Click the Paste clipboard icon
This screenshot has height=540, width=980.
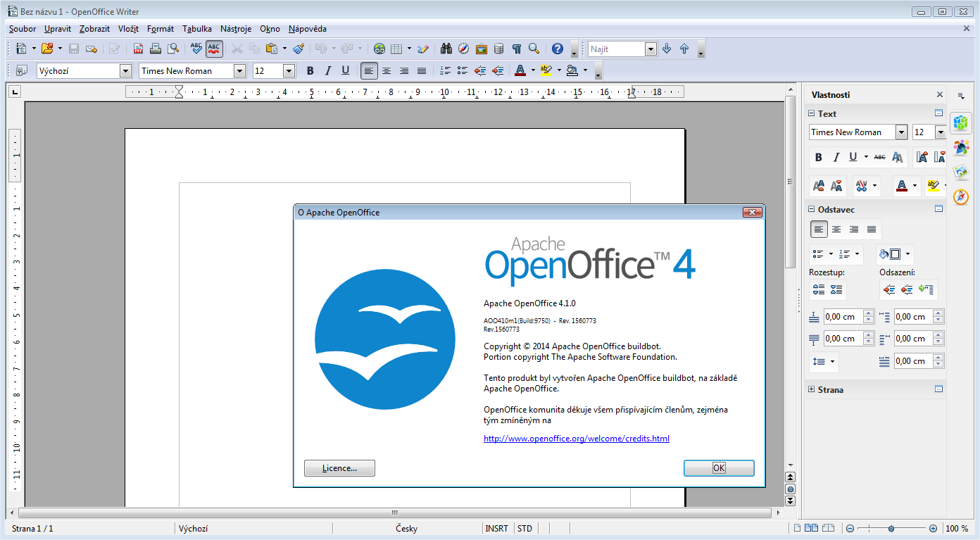tap(272, 49)
